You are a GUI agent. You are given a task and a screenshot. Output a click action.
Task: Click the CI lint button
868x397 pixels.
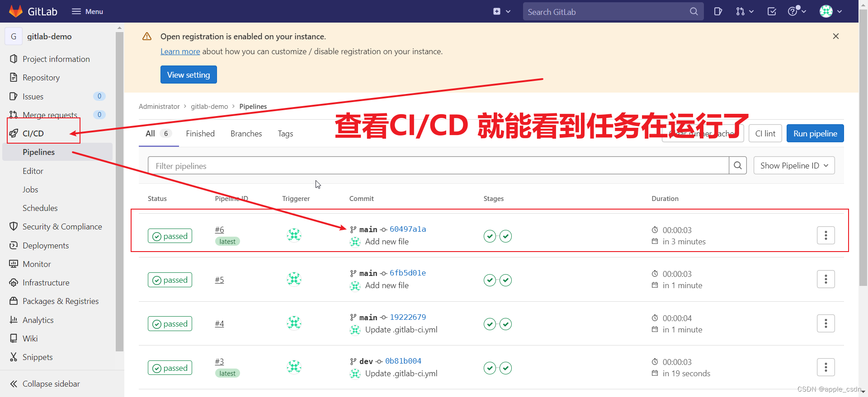[765, 133]
